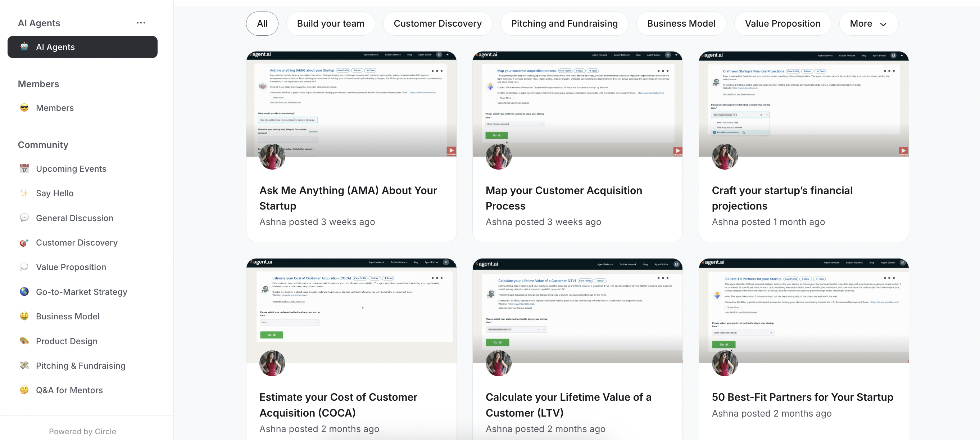
Task: Click the target icon for Customer Discovery
Action: tap(24, 242)
